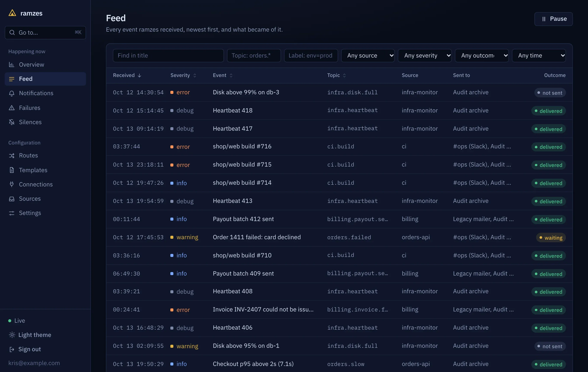This screenshot has width=588, height=372.
Task: Click the Live status indicator
Action: (17, 321)
